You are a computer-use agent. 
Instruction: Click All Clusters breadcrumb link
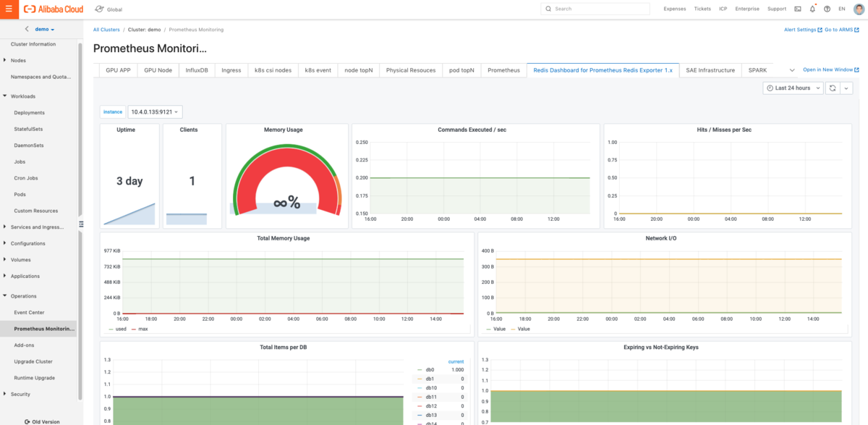pos(106,30)
